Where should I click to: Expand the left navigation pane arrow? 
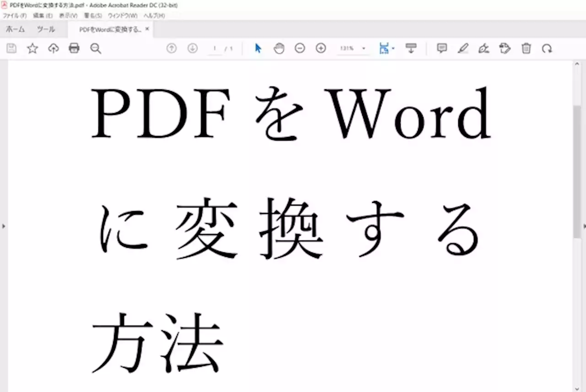click(4, 226)
